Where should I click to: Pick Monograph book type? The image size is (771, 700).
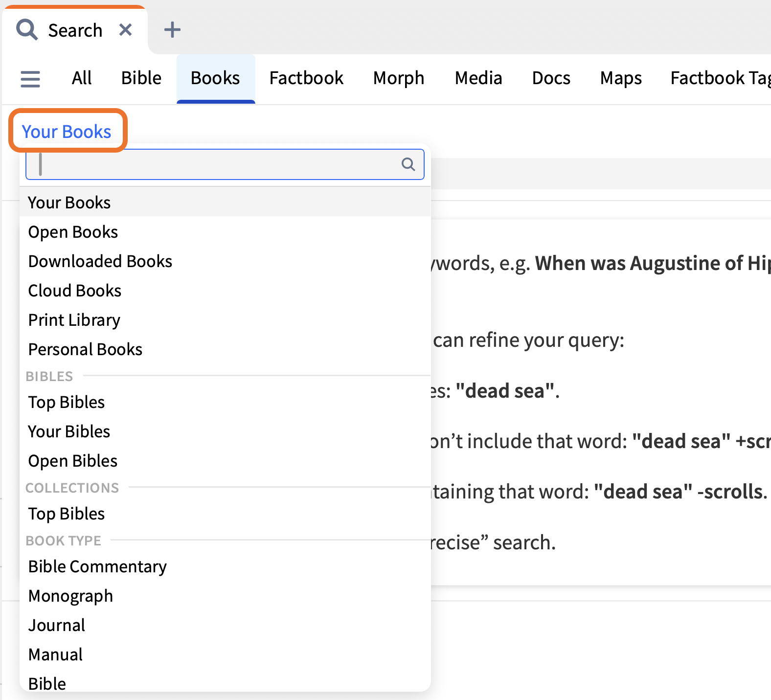pos(225,596)
